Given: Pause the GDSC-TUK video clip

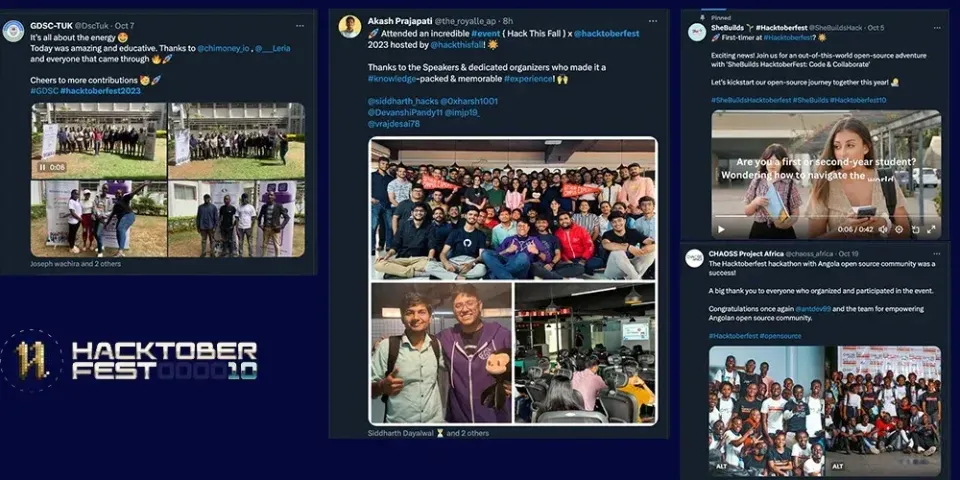Looking at the screenshot, I should tap(43, 167).
